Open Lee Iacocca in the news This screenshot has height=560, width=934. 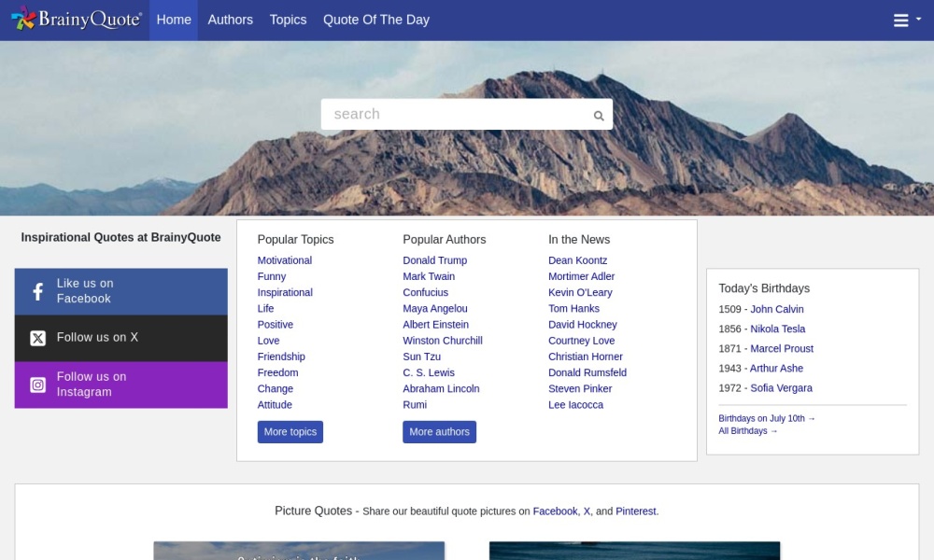575,405
